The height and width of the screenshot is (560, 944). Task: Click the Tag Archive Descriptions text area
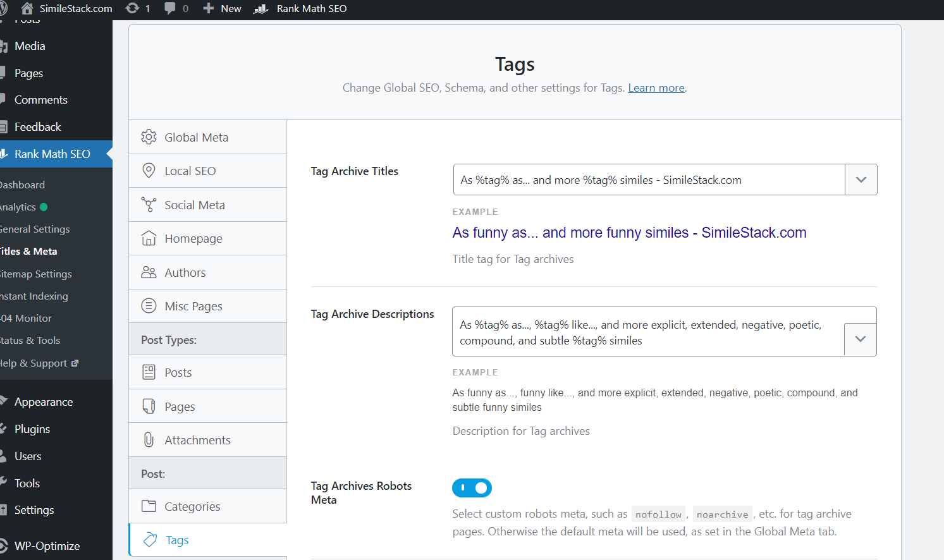point(648,332)
